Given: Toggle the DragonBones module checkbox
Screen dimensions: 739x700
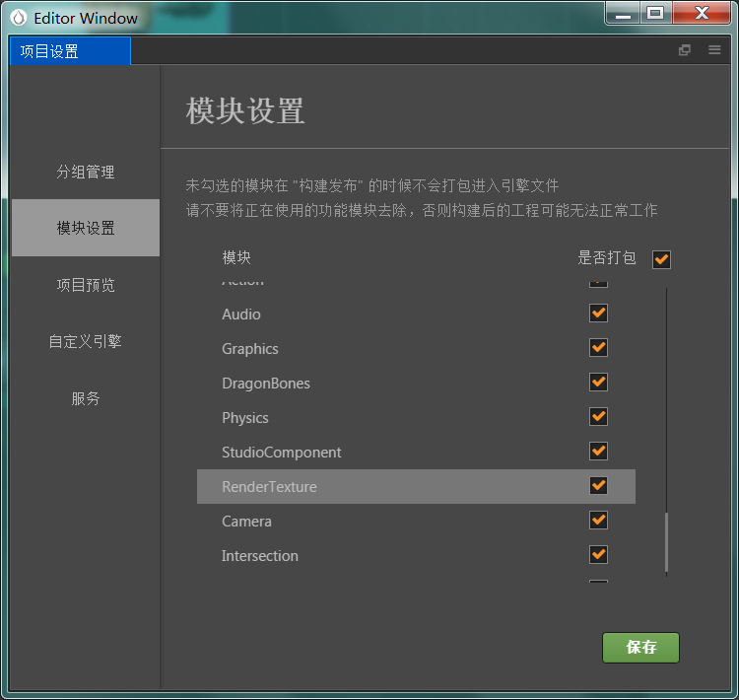Looking at the screenshot, I should [598, 383].
